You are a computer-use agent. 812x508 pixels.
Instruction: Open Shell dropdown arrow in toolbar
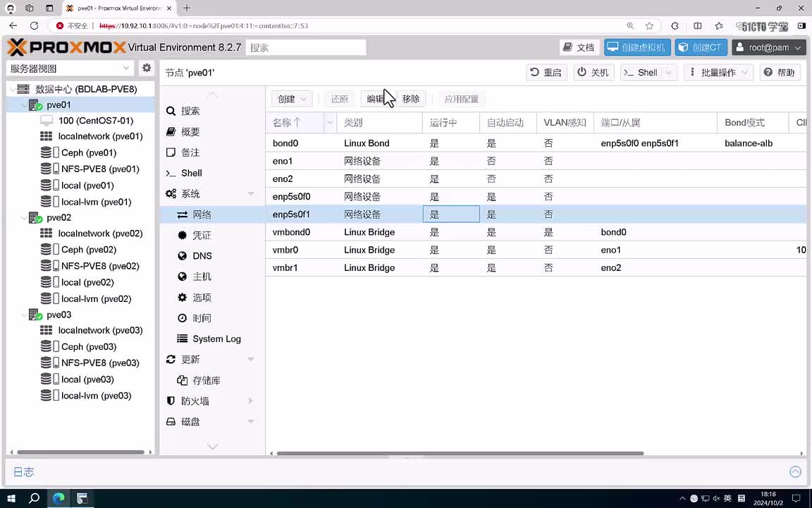tap(668, 73)
